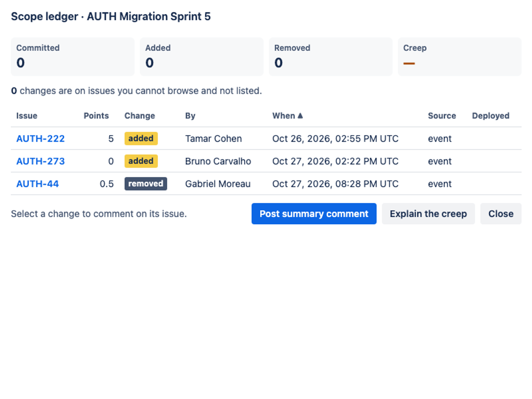The height and width of the screenshot is (399, 532).
Task: Click the Oct 26, 2026, 02:55 PM UTC timestamp
Action: pyautogui.click(x=336, y=138)
